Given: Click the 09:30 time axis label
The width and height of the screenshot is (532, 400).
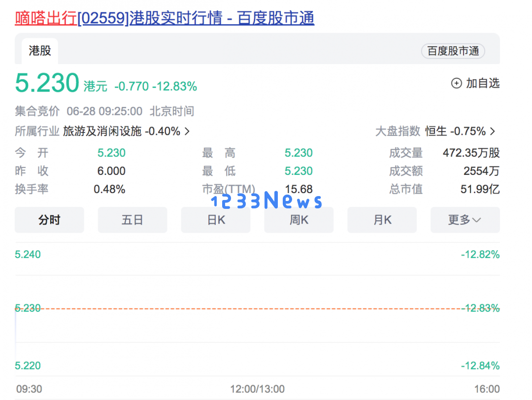Looking at the screenshot, I should (29, 389).
